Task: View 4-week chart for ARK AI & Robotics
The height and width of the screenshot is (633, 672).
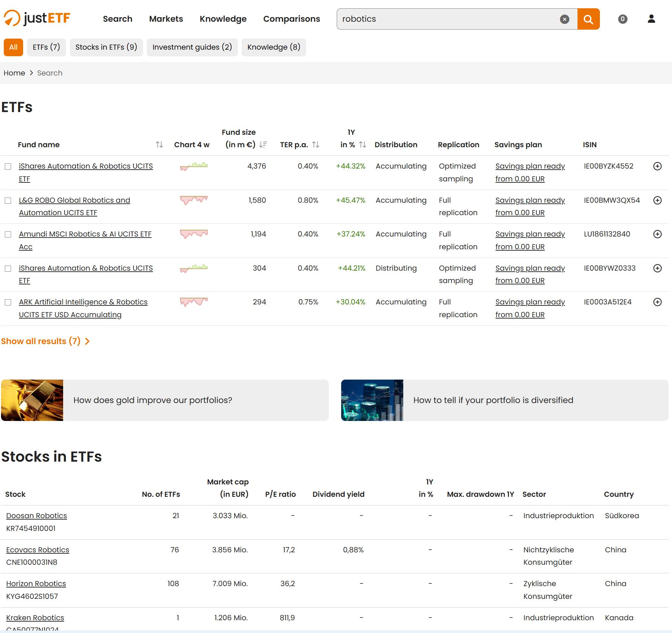Action: (x=194, y=302)
